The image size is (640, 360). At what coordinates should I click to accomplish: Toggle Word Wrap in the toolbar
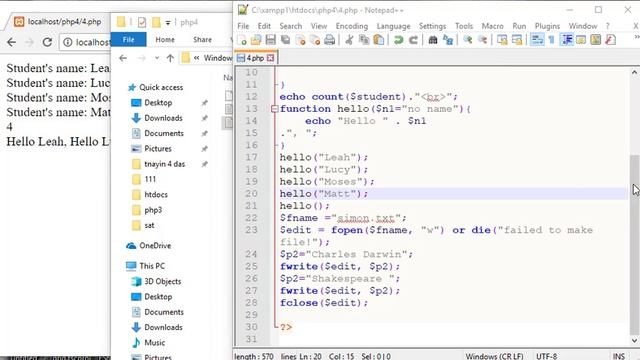pos(537,40)
